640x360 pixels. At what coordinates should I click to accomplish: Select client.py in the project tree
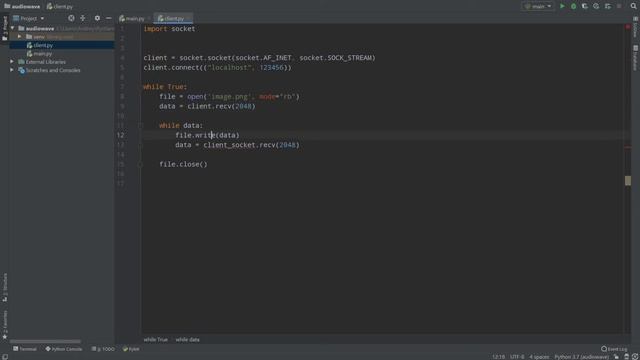point(43,45)
